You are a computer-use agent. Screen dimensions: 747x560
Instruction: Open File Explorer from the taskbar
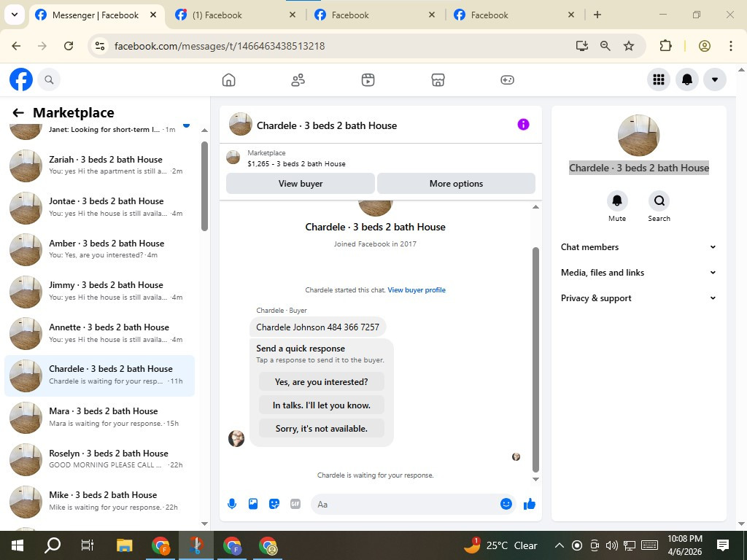point(124,545)
